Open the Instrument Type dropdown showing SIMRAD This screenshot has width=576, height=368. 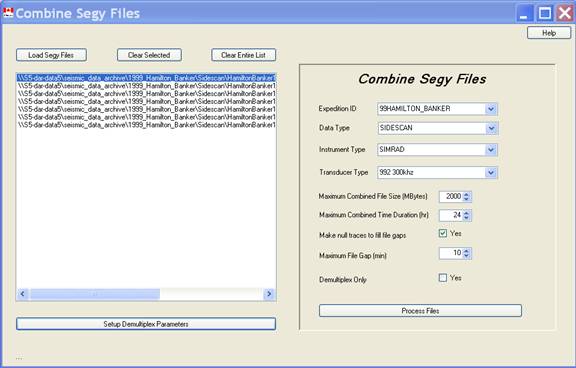click(491, 150)
